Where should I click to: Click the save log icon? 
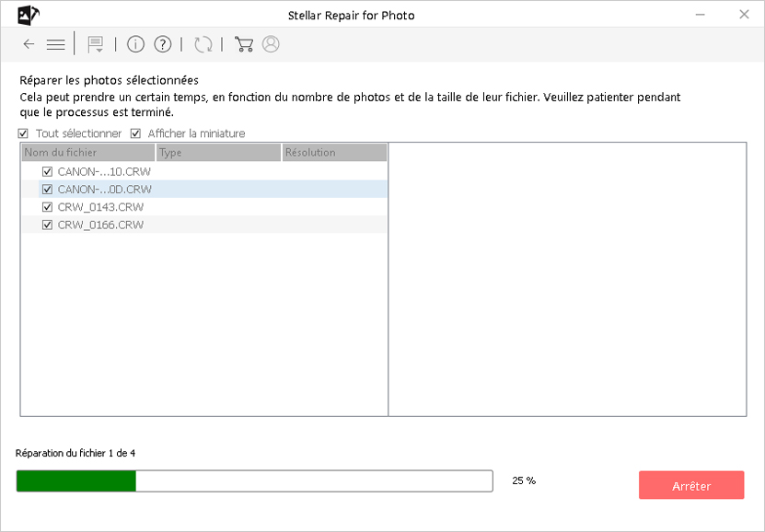94,44
